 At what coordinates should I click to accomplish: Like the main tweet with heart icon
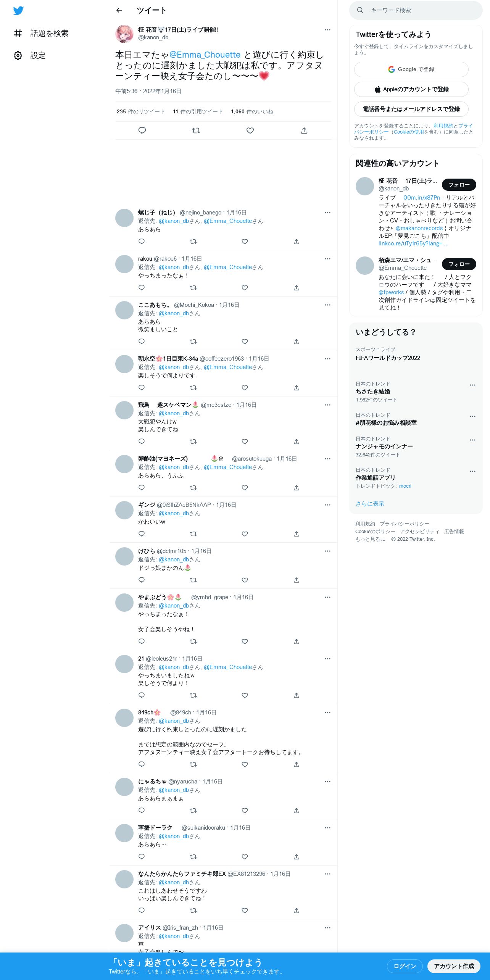click(250, 131)
